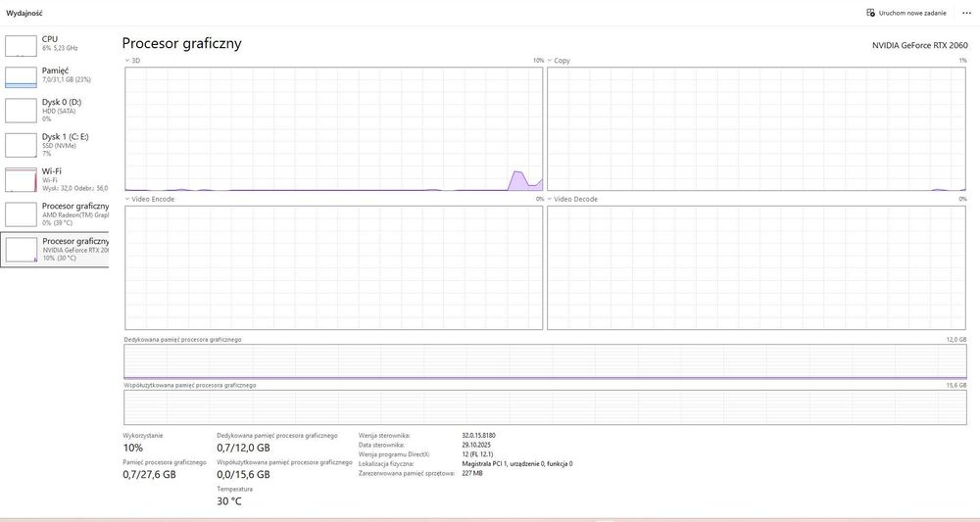Image resolution: width=980 pixels, height=522 pixels.
Task: Click the Dedykowana pamięć graph
Action: 545,361
